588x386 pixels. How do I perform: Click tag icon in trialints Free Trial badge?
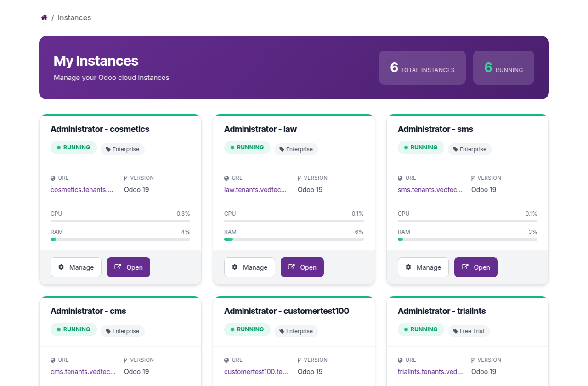pos(455,331)
